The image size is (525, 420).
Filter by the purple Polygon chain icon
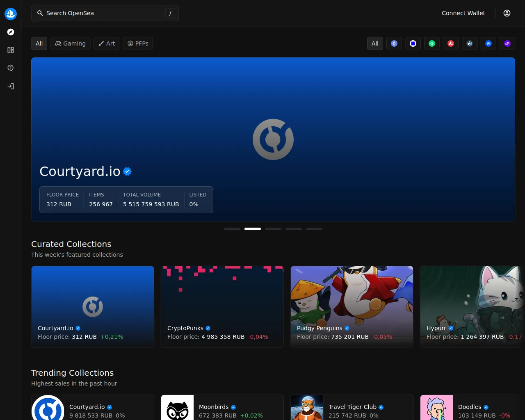507,43
